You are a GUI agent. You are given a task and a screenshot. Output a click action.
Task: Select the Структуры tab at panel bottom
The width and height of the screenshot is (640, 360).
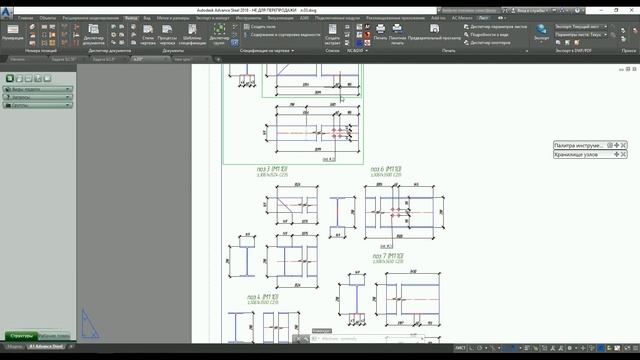pyautogui.click(x=21, y=336)
